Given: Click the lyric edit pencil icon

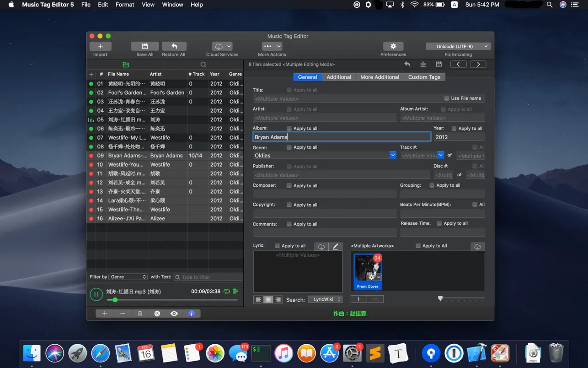Looking at the screenshot, I should click(335, 247).
